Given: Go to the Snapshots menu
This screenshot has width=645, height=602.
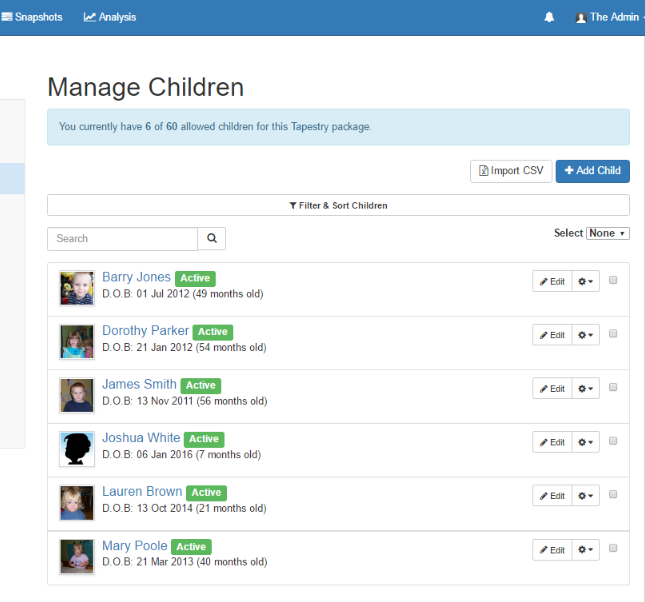Looking at the screenshot, I should coord(32,17).
